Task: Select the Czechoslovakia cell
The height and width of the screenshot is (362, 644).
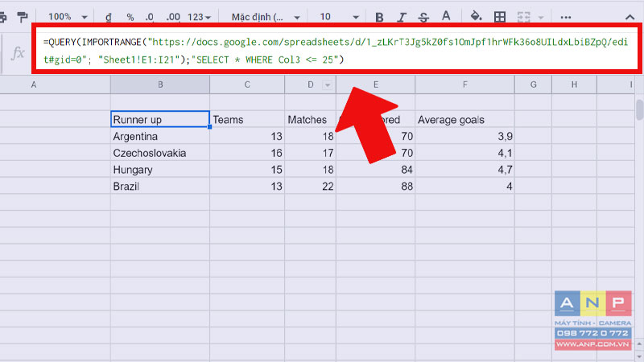Action: (160, 153)
